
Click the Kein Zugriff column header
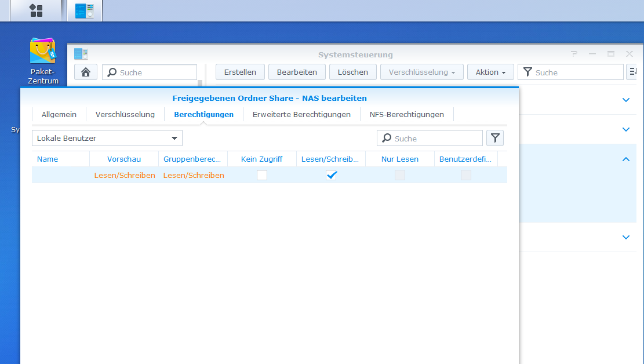tap(262, 159)
